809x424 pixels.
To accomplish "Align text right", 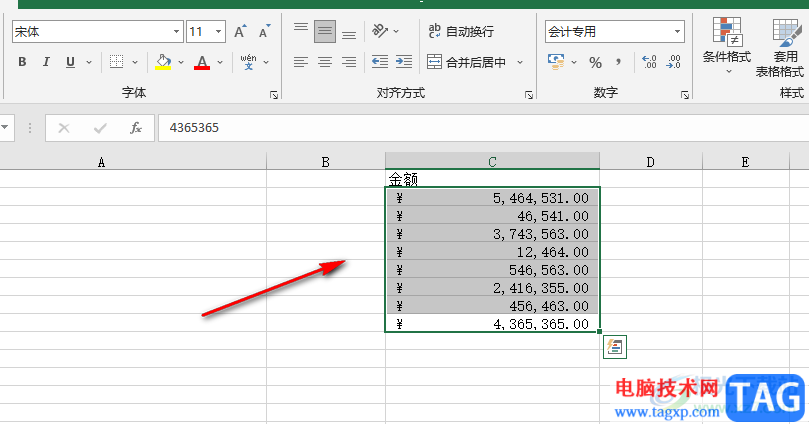I will pos(349,62).
